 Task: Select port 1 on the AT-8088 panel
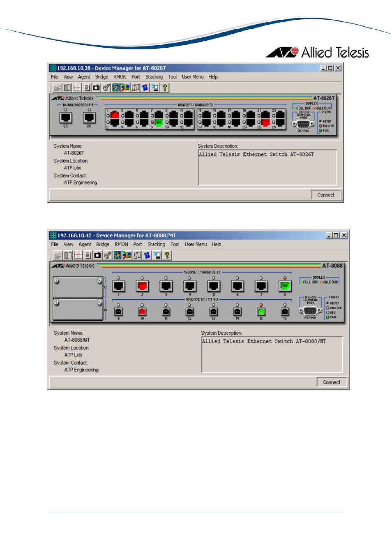point(118,286)
